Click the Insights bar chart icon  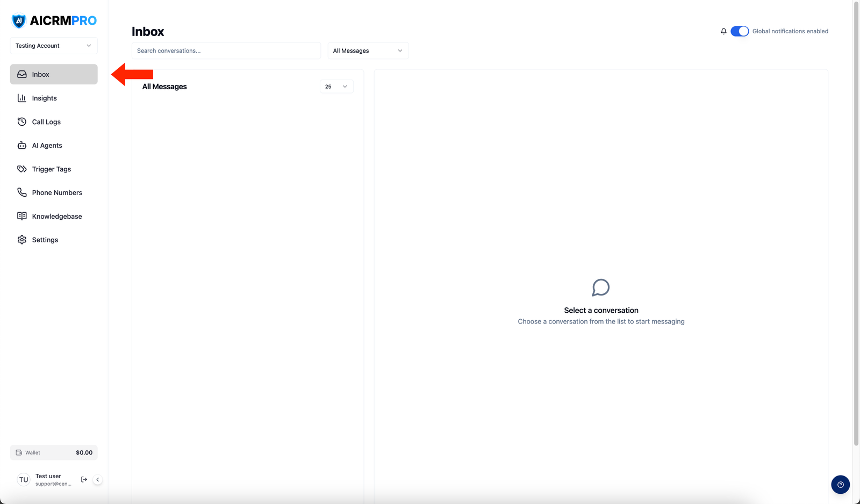[x=22, y=98]
